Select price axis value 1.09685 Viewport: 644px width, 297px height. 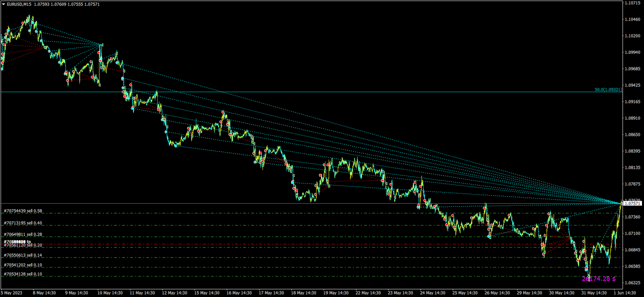pyautogui.click(x=633, y=69)
